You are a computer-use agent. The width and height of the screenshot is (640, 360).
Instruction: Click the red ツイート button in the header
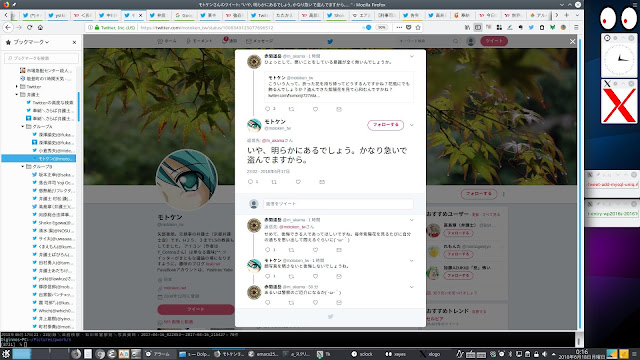494,41
